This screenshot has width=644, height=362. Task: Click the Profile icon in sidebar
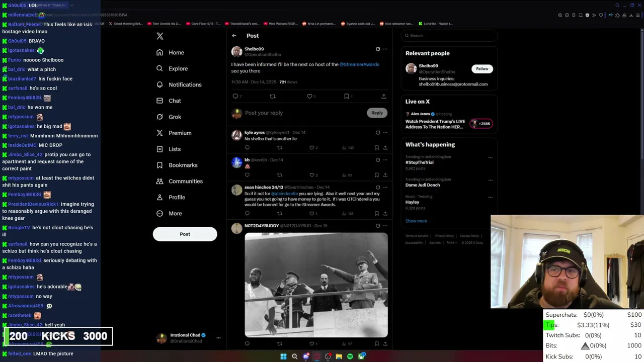pyautogui.click(x=159, y=197)
